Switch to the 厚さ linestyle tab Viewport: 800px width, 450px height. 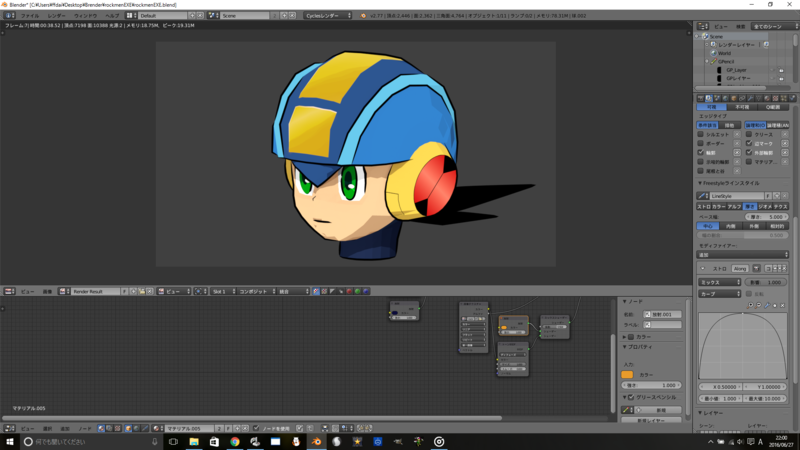tap(750, 207)
